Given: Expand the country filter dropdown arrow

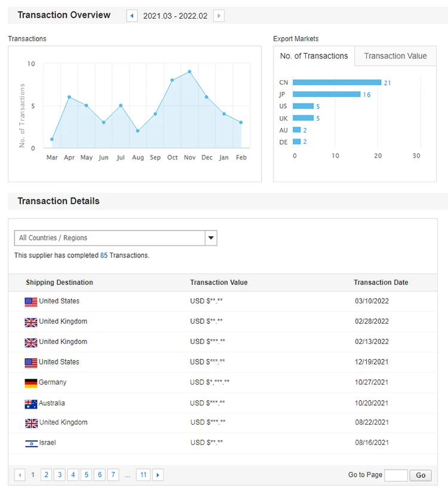Looking at the screenshot, I should 210,238.
